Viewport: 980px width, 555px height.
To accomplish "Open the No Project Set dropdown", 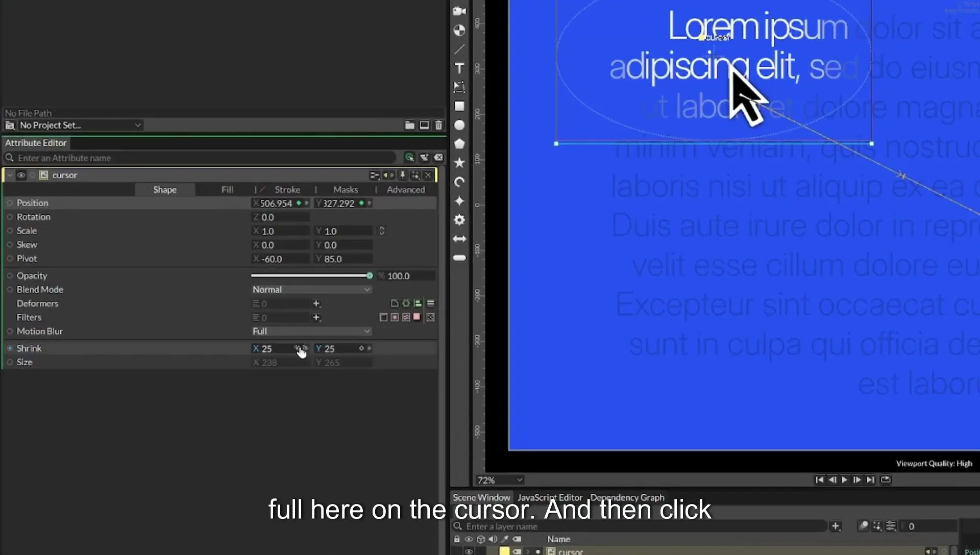I will pos(80,125).
